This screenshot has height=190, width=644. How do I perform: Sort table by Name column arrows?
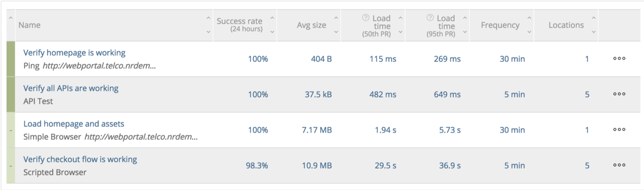pos(208,25)
